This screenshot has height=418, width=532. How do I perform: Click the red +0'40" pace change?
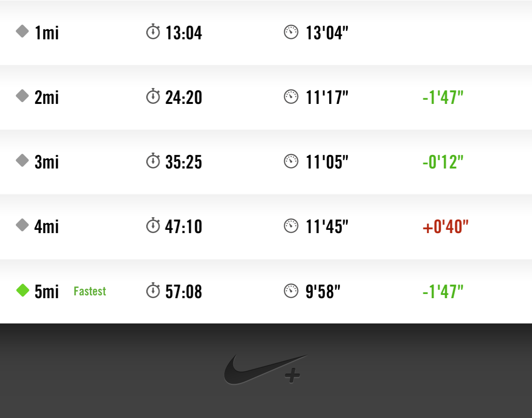(x=445, y=227)
